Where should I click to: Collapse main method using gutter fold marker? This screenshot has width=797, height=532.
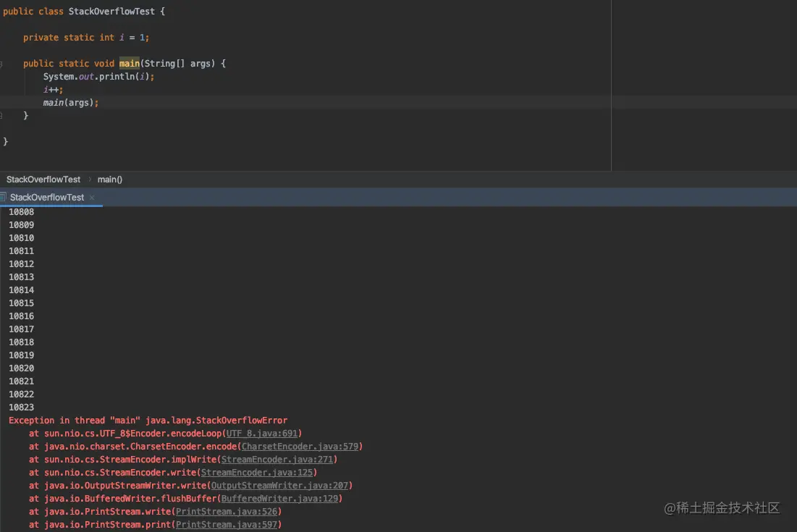click(x=1, y=64)
